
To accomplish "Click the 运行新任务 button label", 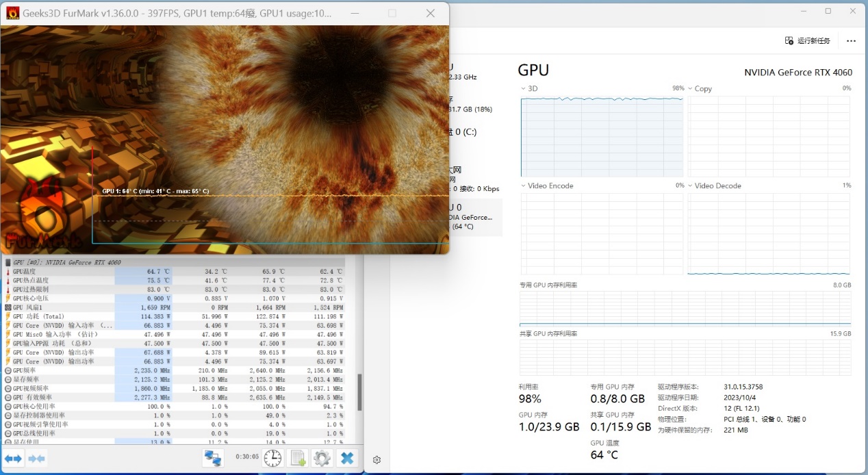I will pos(814,41).
